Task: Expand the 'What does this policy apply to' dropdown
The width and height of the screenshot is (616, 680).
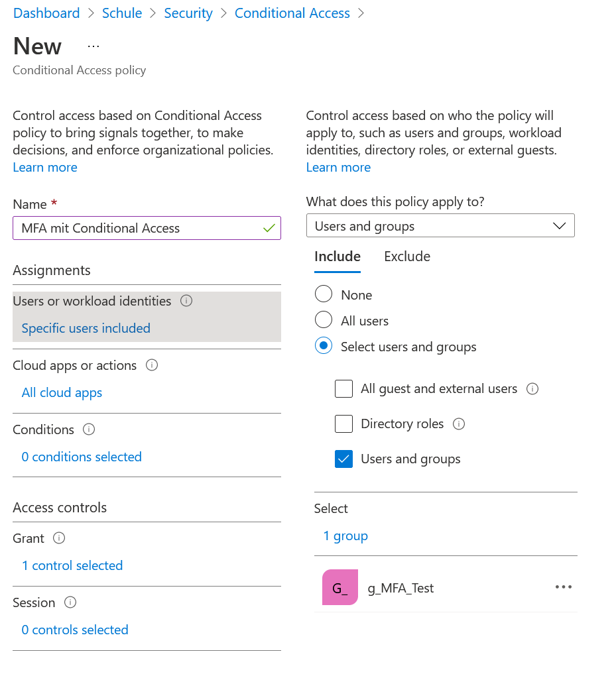Action: coord(440,226)
